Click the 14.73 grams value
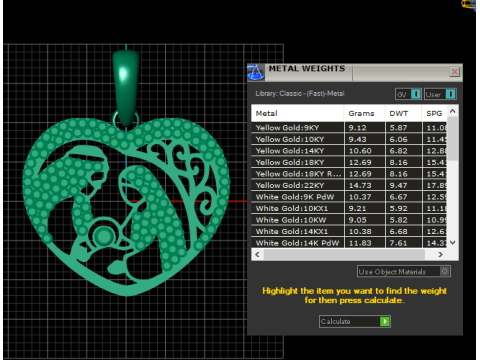 click(360, 185)
